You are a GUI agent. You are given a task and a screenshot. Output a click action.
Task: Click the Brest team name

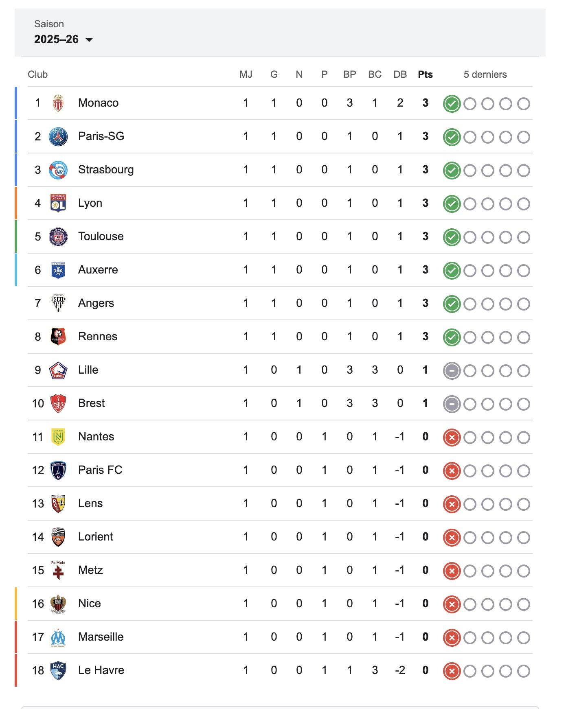(x=91, y=403)
